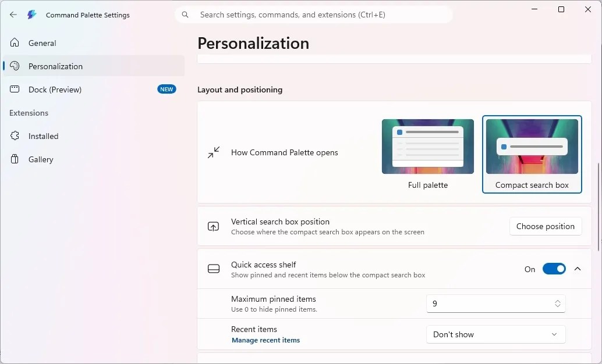The image size is (602, 364).
Task: Focus the search settings input field
Action: 314,15
